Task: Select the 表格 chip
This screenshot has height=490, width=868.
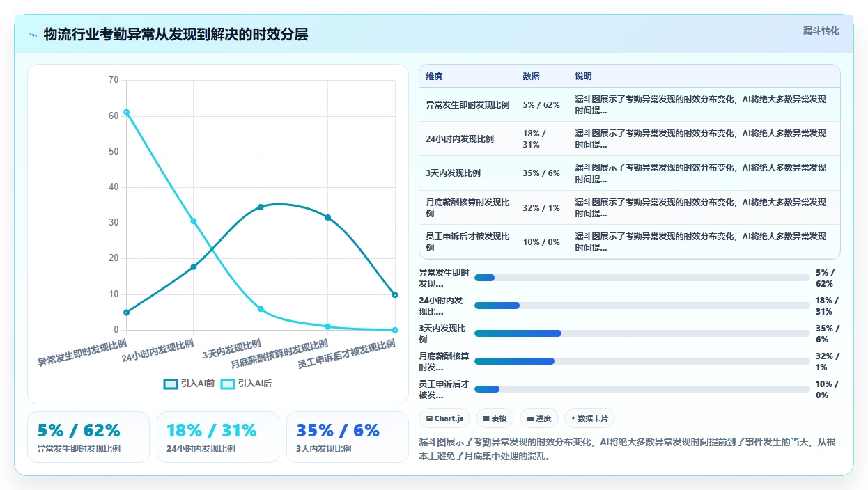Action: 495,418
